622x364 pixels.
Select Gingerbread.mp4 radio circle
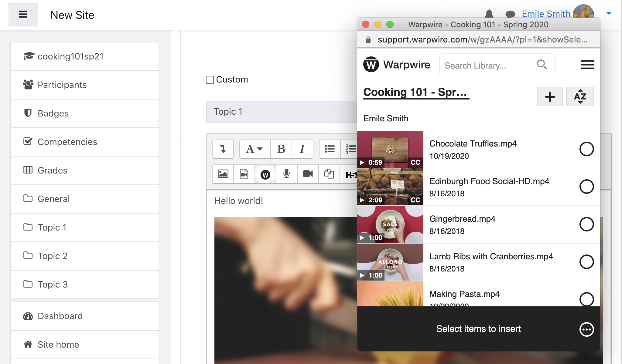[x=586, y=224]
